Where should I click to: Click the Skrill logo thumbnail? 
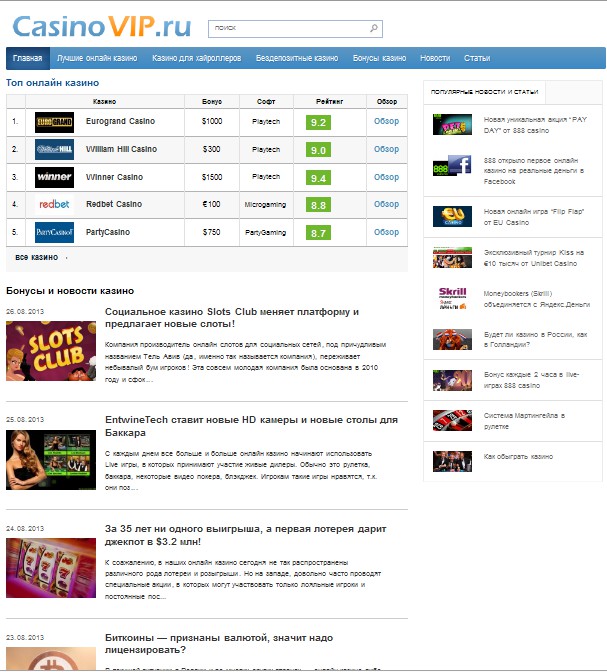[452, 298]
